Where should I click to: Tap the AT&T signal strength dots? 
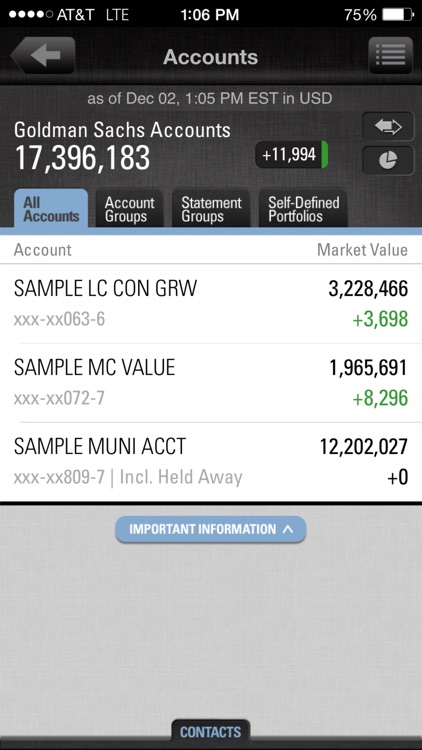[x=31, y=14]
